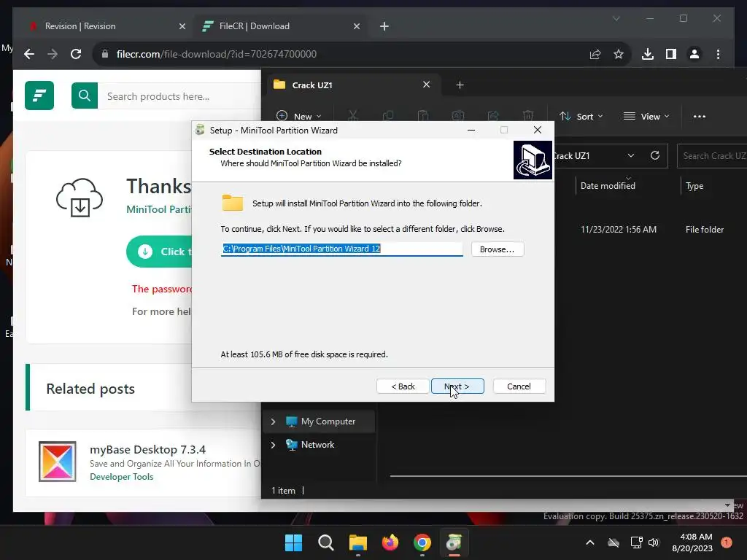Click the Chrome back arrow

[x=29, y=54]
